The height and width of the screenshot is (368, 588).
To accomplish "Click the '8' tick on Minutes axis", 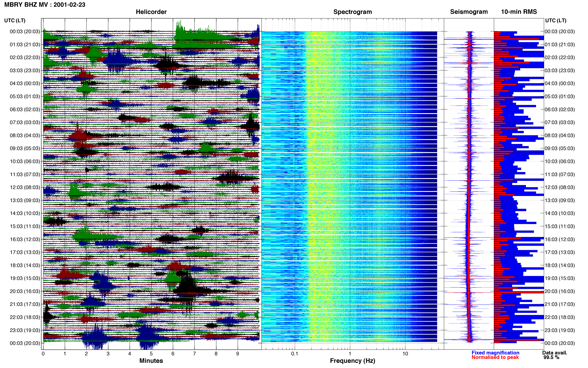I will coord(216,354).
